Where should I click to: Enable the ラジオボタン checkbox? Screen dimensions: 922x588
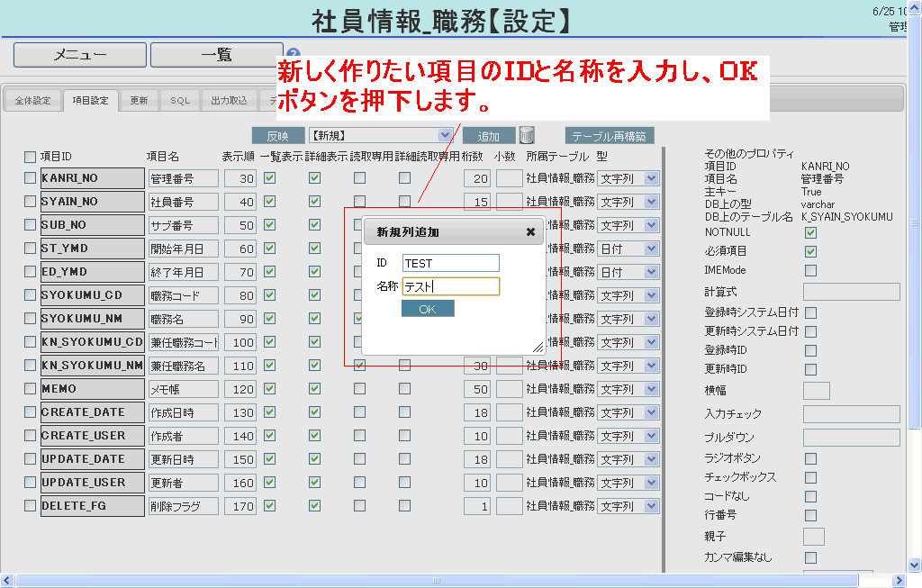click(810, 459)
